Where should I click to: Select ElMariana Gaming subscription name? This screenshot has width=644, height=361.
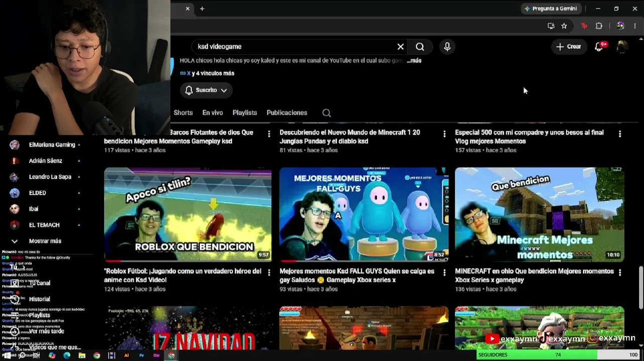(x=52, y=145)
